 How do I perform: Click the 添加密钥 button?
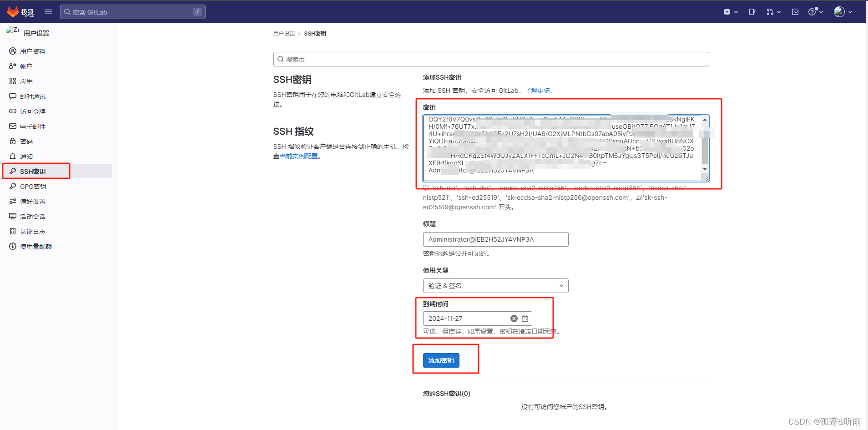tap(441, 360)
